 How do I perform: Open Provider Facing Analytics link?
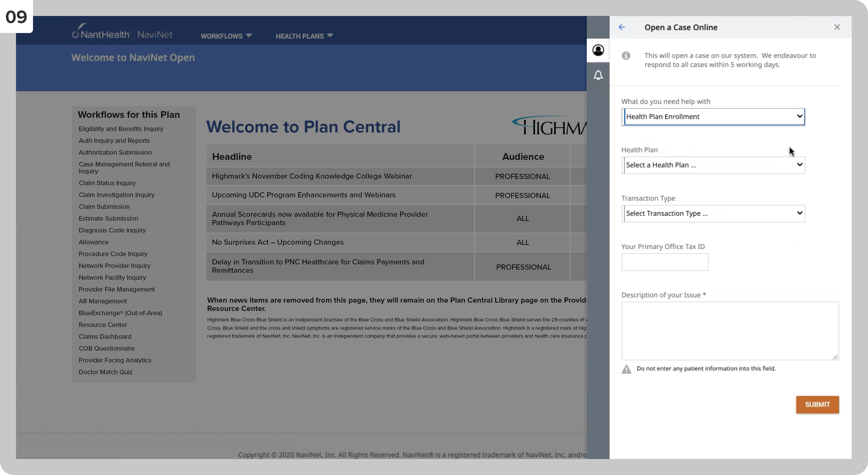tap(115, 360)
